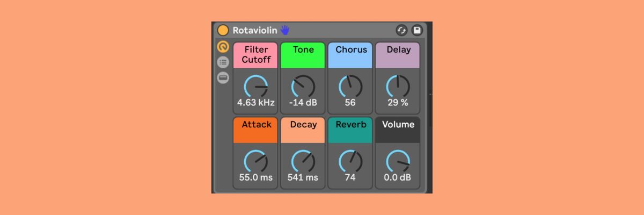This screenshot has width=644, height=215.
Task: Click the Volume macro knob
Action: click(398, 161)
